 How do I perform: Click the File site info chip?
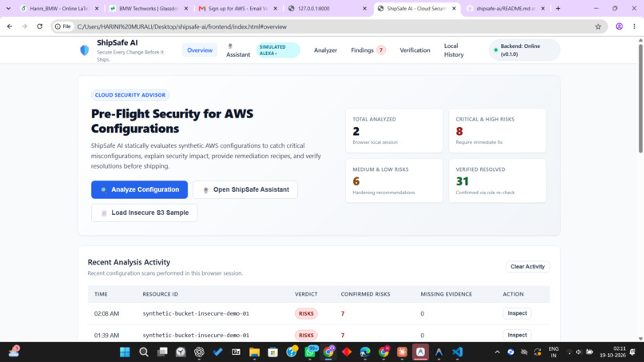point(63,26)
